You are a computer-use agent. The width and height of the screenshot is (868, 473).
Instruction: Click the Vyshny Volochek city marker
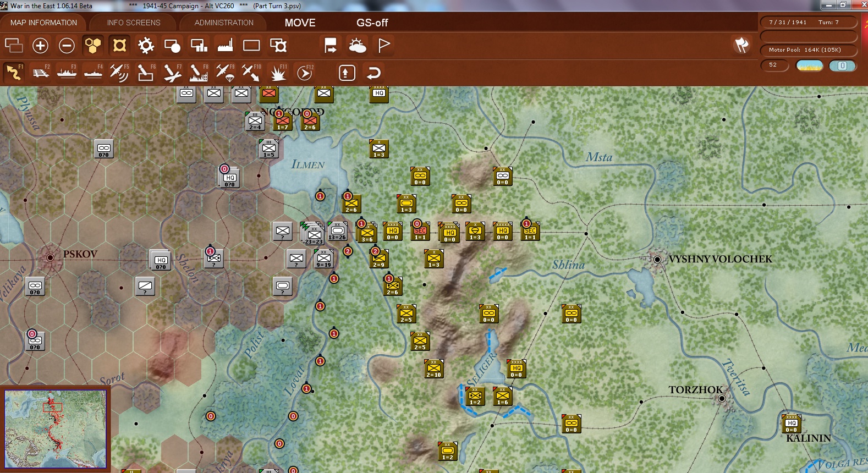tap(657, 259)
